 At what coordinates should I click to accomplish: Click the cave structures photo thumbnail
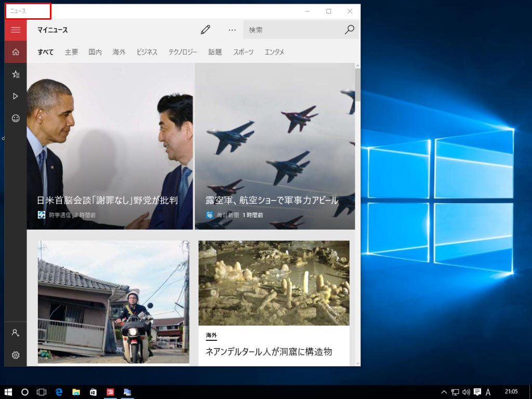(274, 283)
